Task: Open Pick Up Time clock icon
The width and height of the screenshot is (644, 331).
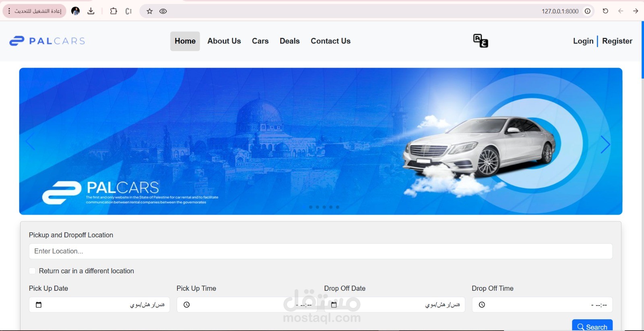Action: [x=187, y=305]
